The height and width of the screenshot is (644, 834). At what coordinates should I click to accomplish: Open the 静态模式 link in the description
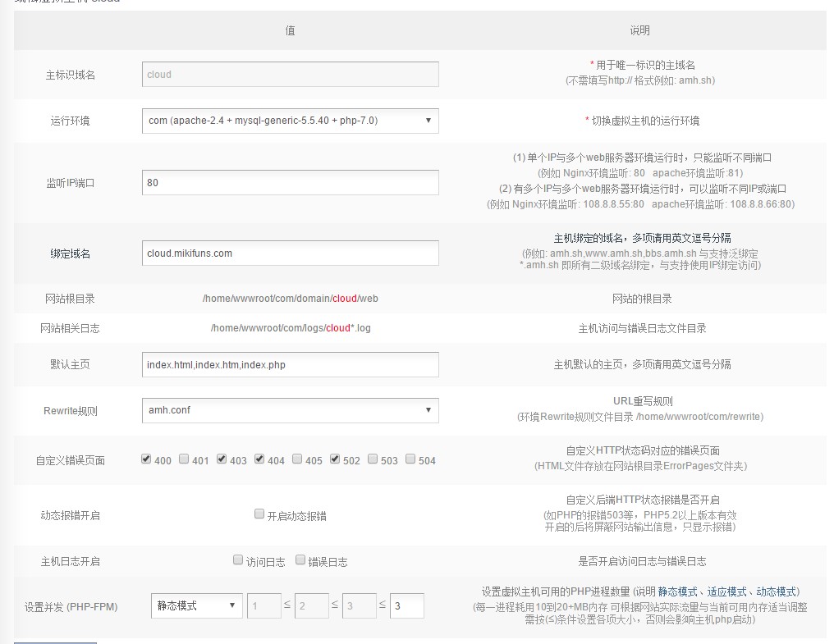pos(677,591)
